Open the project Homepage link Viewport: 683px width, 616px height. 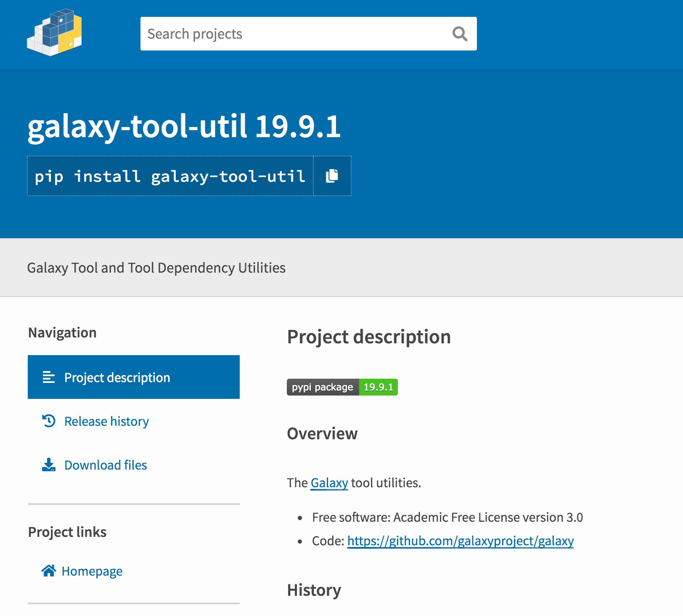[92, 571]
